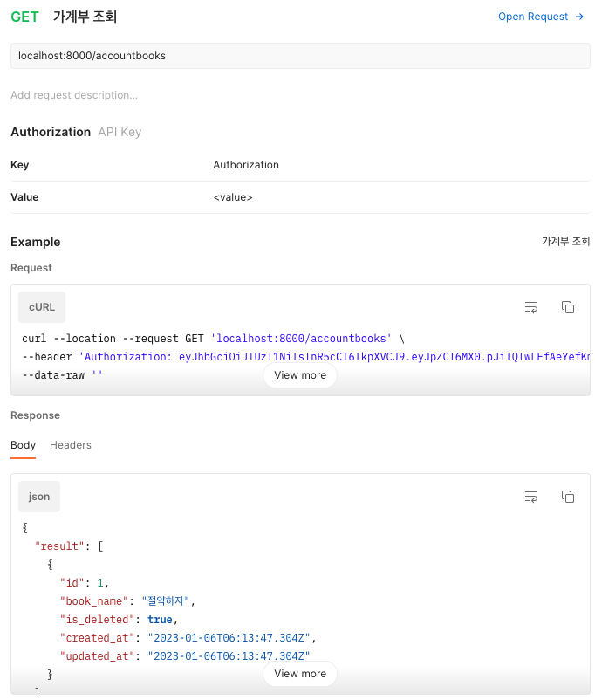Image resolution: width=595 pixels, height=700 pixels.
Task: Open the request via Open Request link
Action: click(x=533, y=17)
